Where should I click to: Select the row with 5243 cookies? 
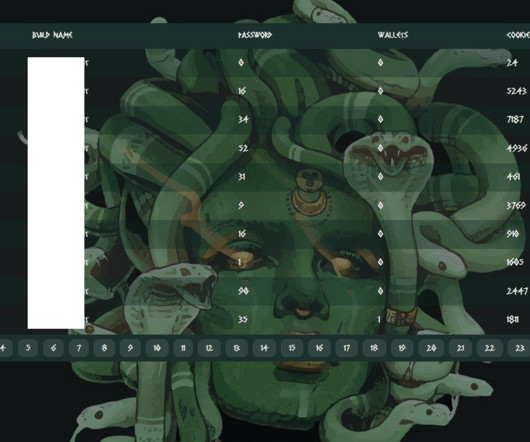265,91
